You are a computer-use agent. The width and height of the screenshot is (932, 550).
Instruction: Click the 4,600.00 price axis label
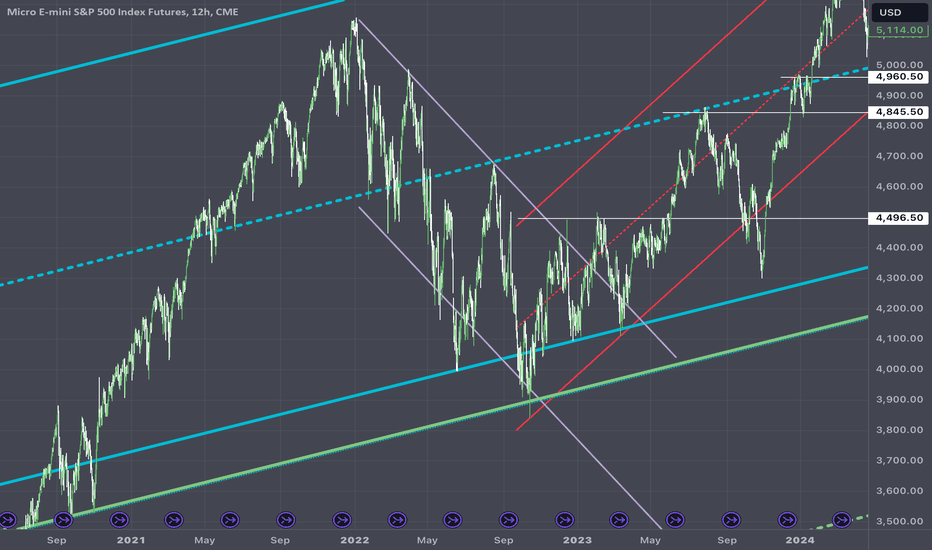(899, 186)
